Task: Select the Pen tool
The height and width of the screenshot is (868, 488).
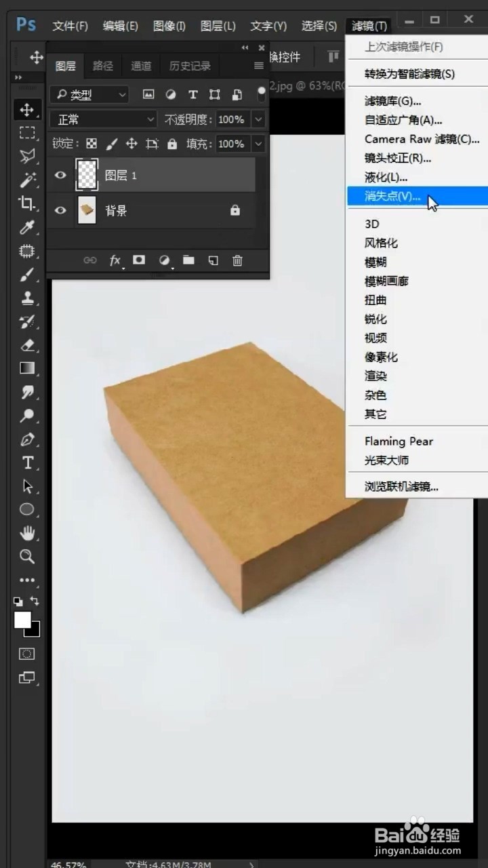Action: tap(26, 439)
